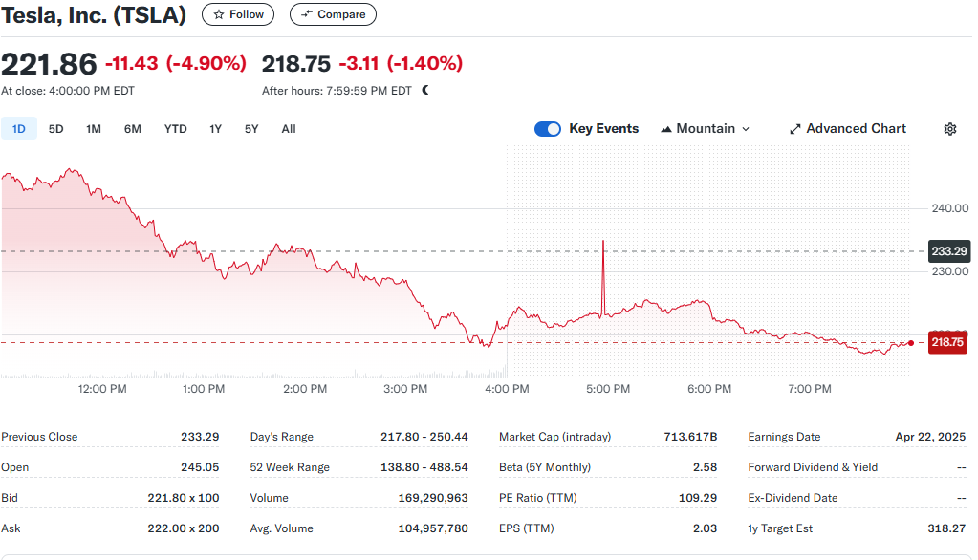The image size is (978, 560).
Task: Follow Tesla stock
Action: [x=238, y=14]
